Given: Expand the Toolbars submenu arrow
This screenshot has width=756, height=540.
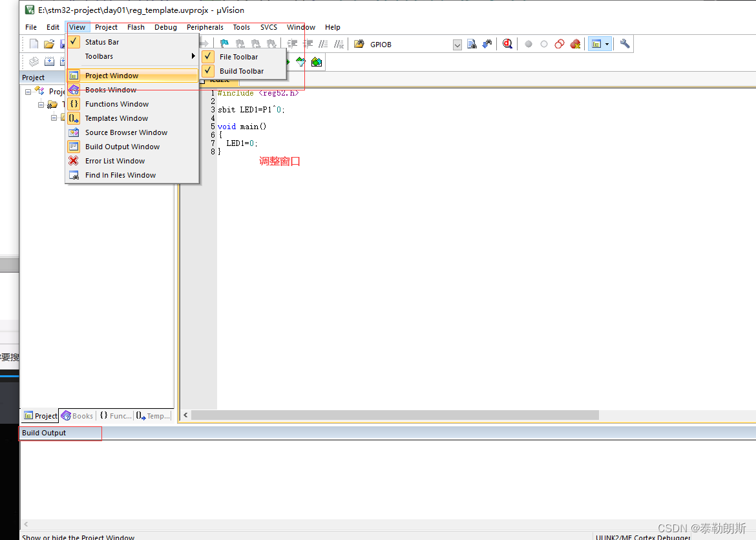Looking at the screenshot, I should tap(193, 56).
